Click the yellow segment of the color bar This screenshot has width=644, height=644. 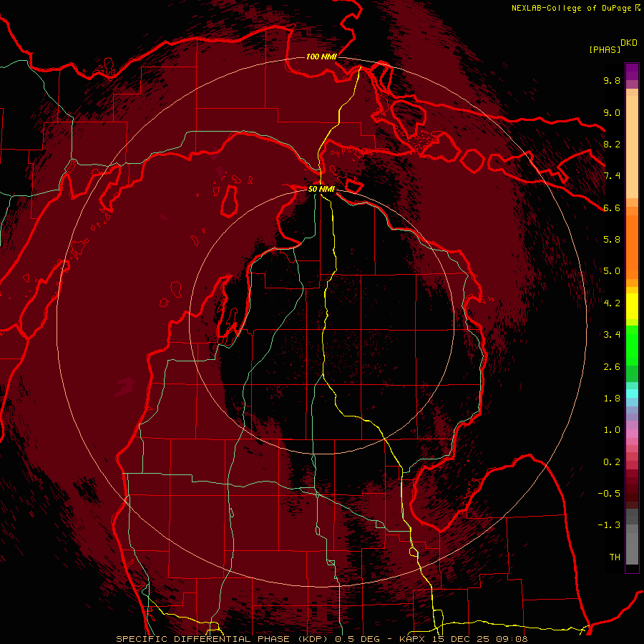coord(632,306)
